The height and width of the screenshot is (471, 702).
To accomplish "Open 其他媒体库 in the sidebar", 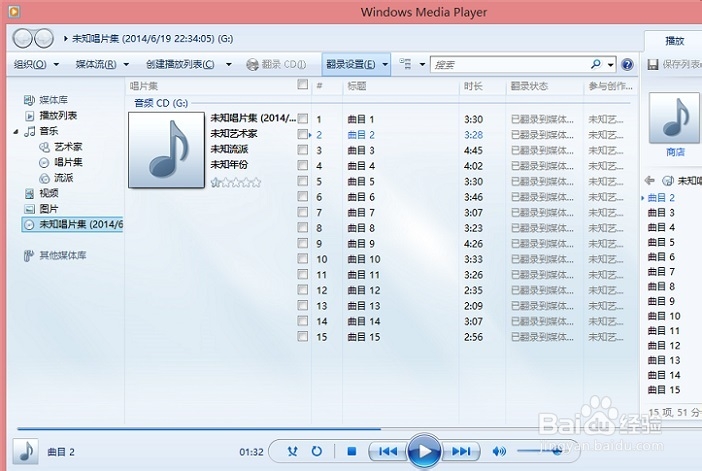I will pyautogui.click(x=63, y=255).
